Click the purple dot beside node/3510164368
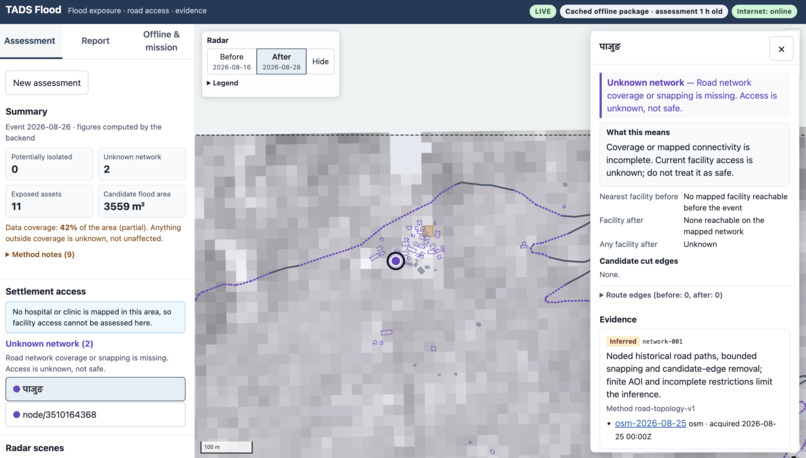 click(16, 415)
